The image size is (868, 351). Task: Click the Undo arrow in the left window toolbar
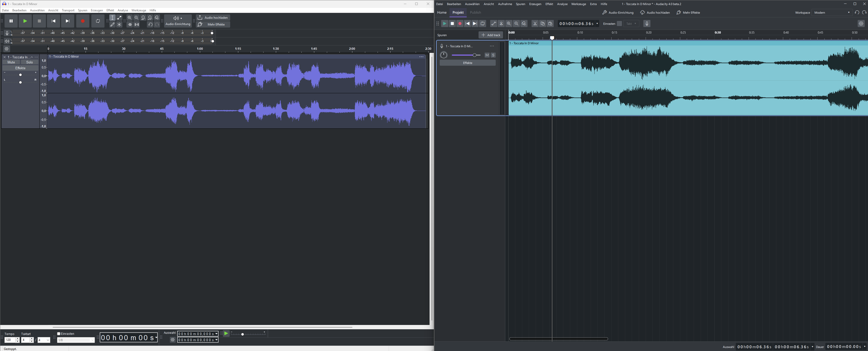[x=150, y=24]
